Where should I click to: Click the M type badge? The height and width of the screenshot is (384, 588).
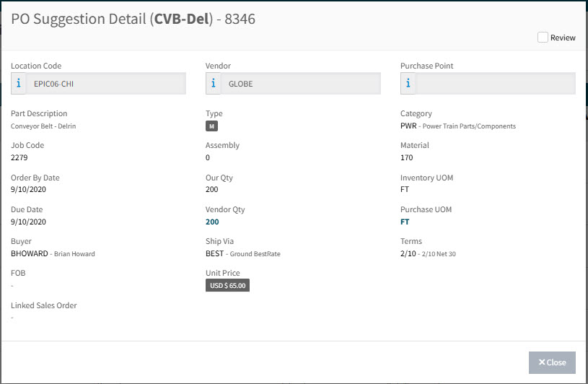click(211, 126)
